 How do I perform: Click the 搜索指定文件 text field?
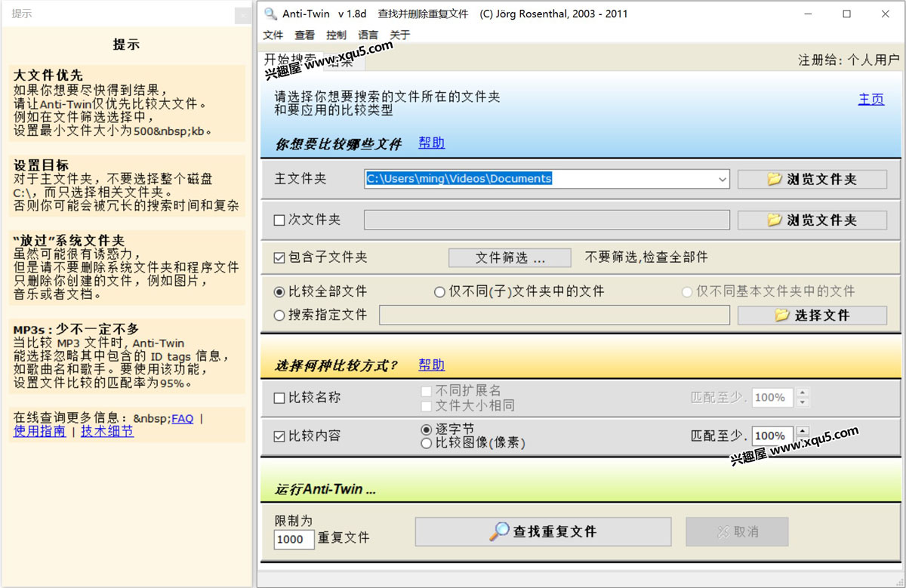click(554, 316)
